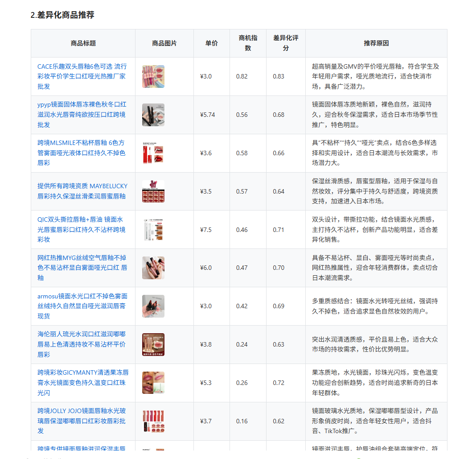Open the 网红热推MYG丝绒空气唇釉 link
The height and width of the screenshot is (459, 476).
pos(82,268)
